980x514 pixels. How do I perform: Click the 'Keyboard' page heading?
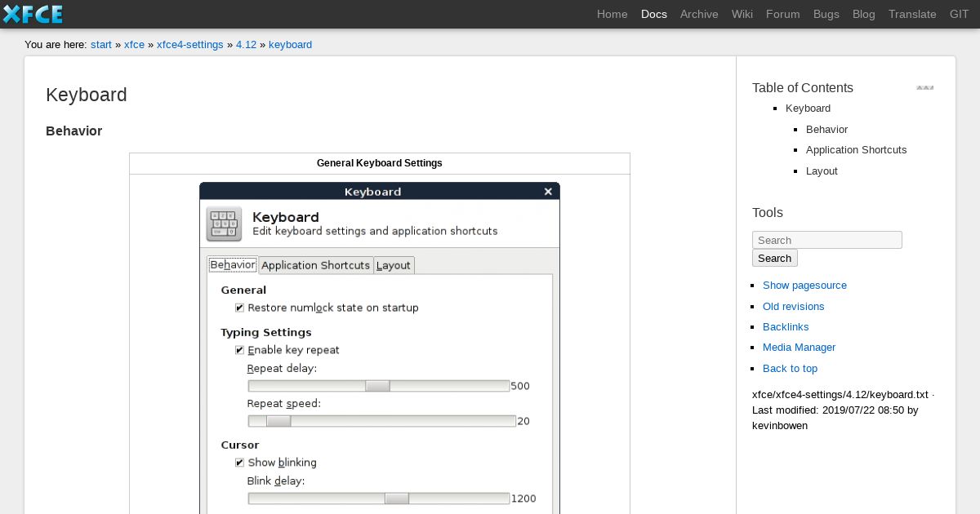point(87,95)
